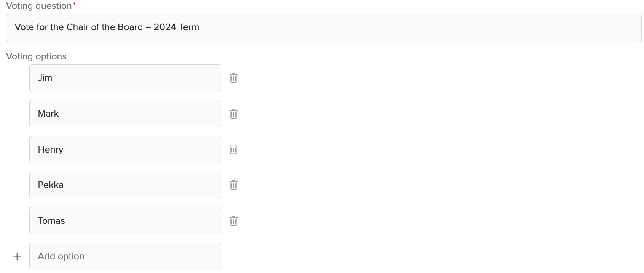Edit the Tomas option field
This screenshot has height=273, width=644.
pos(125,221)
